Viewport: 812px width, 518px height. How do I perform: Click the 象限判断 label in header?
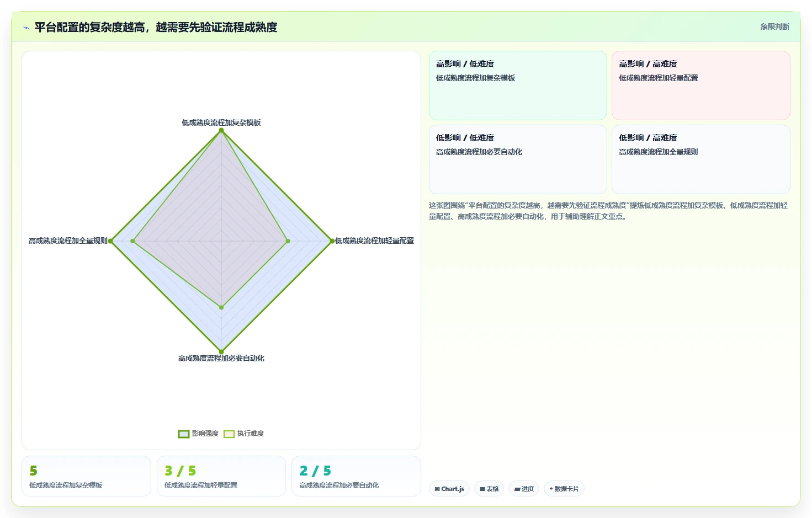click(774, 26)
